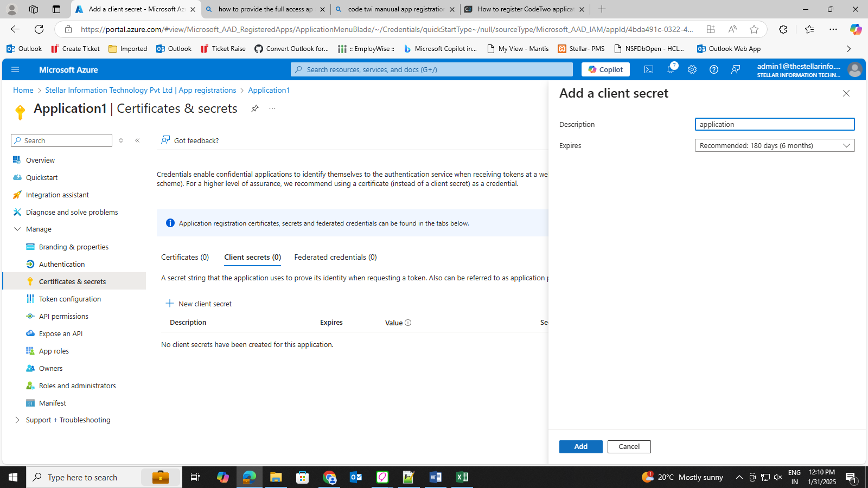Open the Windows Start menu
The width and height of the screenshot is (868, 488).
(x=13, y=477)
